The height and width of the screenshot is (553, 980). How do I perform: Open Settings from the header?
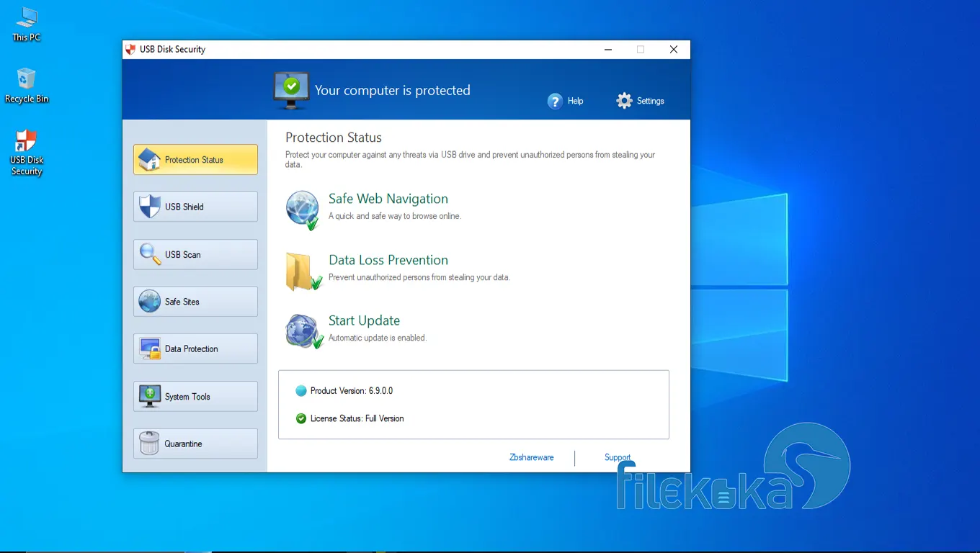point(640,101)
